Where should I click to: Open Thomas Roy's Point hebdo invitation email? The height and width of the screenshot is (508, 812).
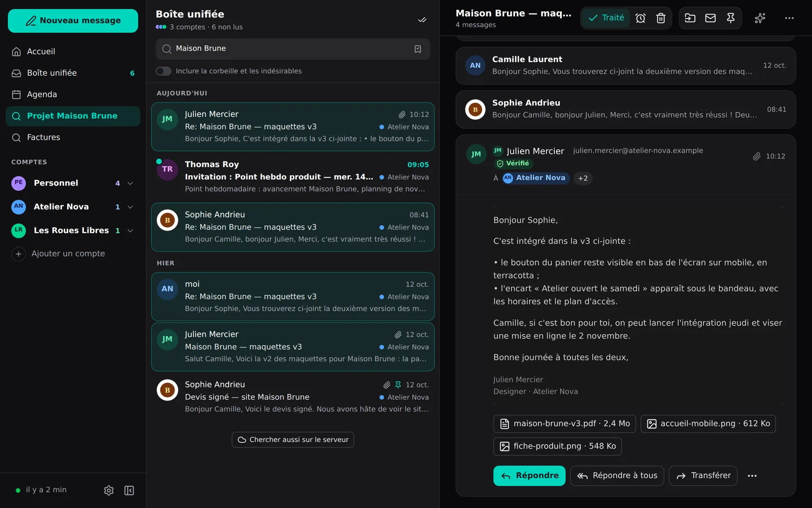pos(293,177)
